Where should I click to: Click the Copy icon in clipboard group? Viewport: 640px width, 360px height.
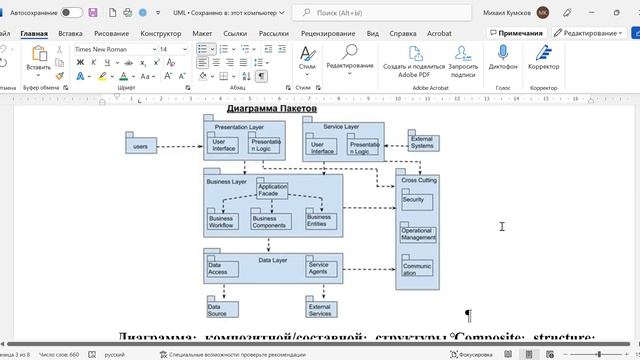click(x=60, y=62)
